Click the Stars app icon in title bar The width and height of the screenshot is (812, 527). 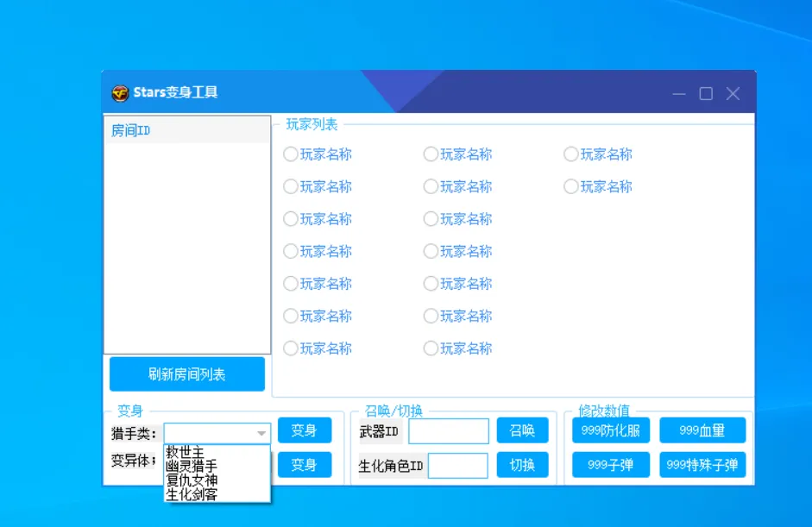(x=120, y=93)
